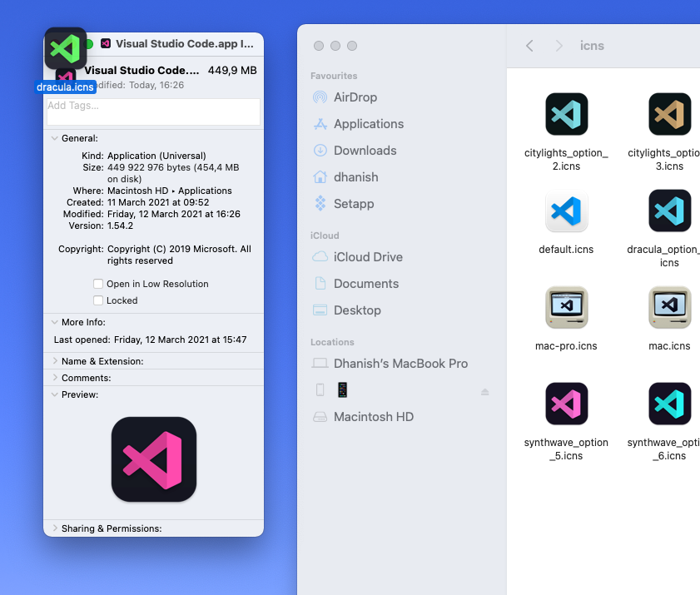Select the dracula_option icns file icon
Viewport: 700px width, 595px height.
pyautogui.click(x=670, y=211)
